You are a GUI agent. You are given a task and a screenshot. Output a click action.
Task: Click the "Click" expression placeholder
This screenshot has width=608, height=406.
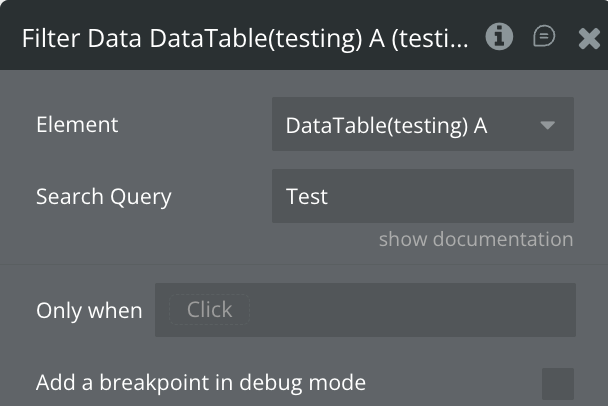(209, 310)
